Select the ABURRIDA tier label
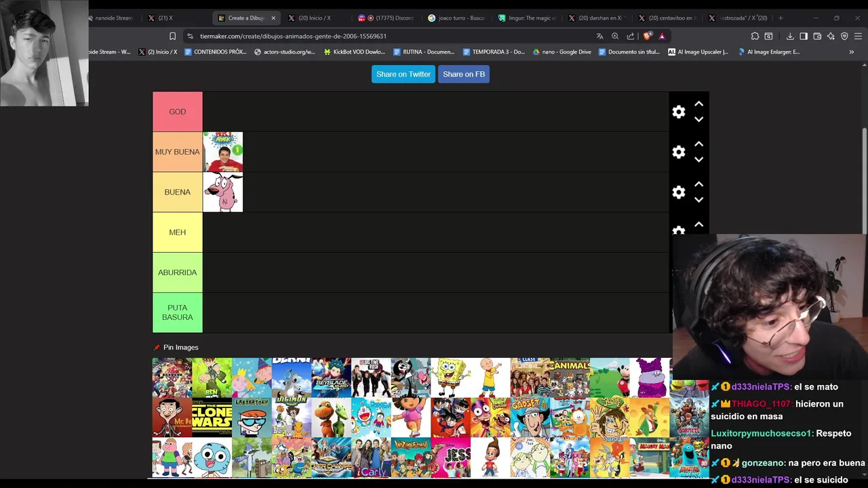868x488 pixels. pyautogui.click(x=178, y=272)
